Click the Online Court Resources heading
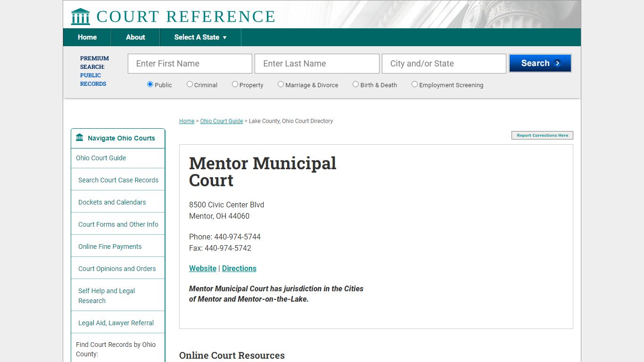Screen dimensions: 644x362 [x=232, y=355]
